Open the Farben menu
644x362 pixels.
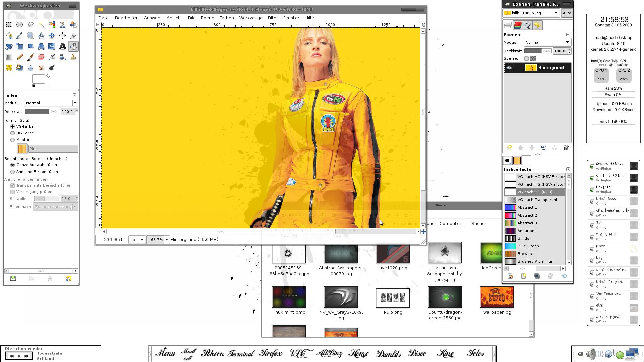pos(227,18)
